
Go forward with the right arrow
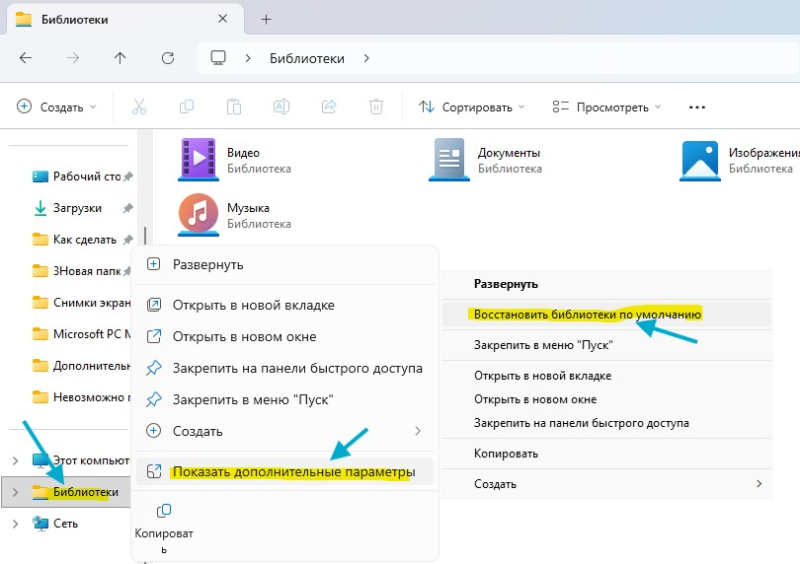[x=73, y=58]
